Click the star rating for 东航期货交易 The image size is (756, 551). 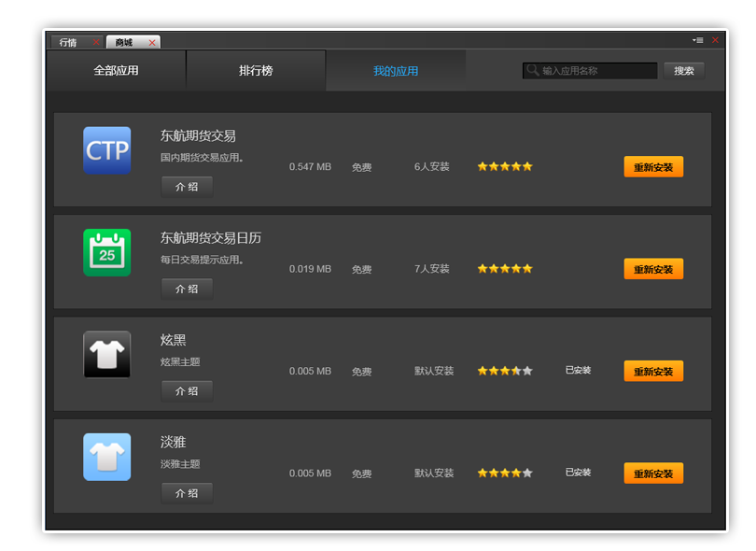(x=505, y=166)
